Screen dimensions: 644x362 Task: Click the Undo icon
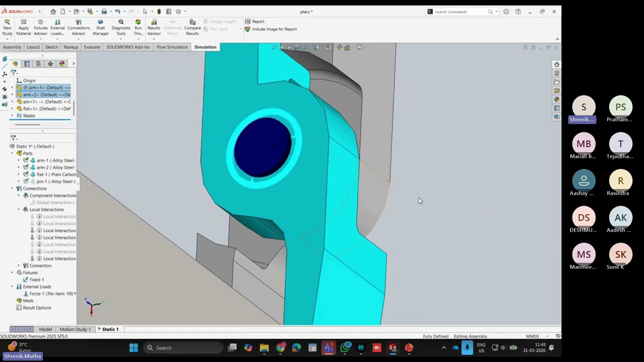tap(117, 12)
